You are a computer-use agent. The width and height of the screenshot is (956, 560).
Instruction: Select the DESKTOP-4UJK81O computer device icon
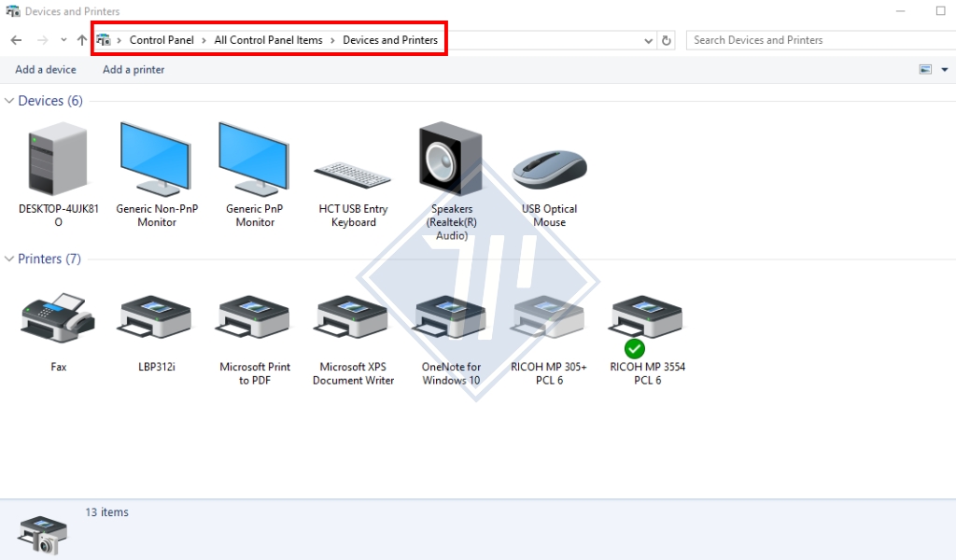click(x=58, y=160)
